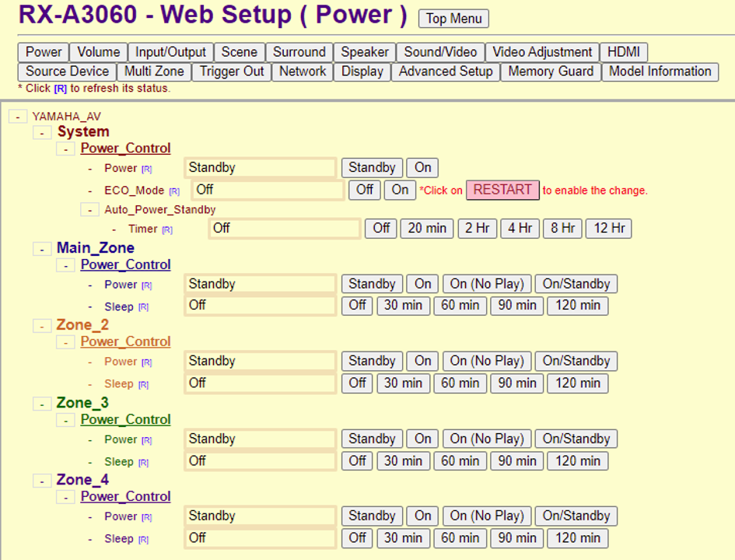
Task: Refresh Main_Zone Power status [R]
Action: (147, 285)
